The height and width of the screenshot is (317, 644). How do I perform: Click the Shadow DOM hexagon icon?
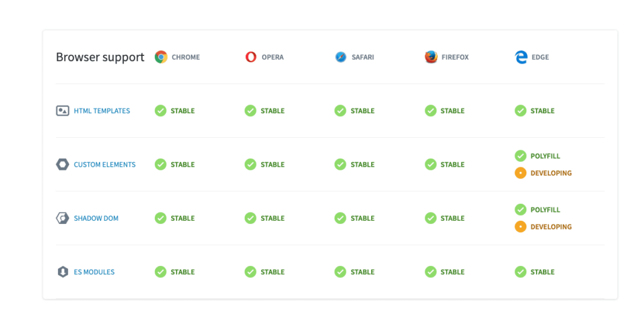tap(62, 218)
